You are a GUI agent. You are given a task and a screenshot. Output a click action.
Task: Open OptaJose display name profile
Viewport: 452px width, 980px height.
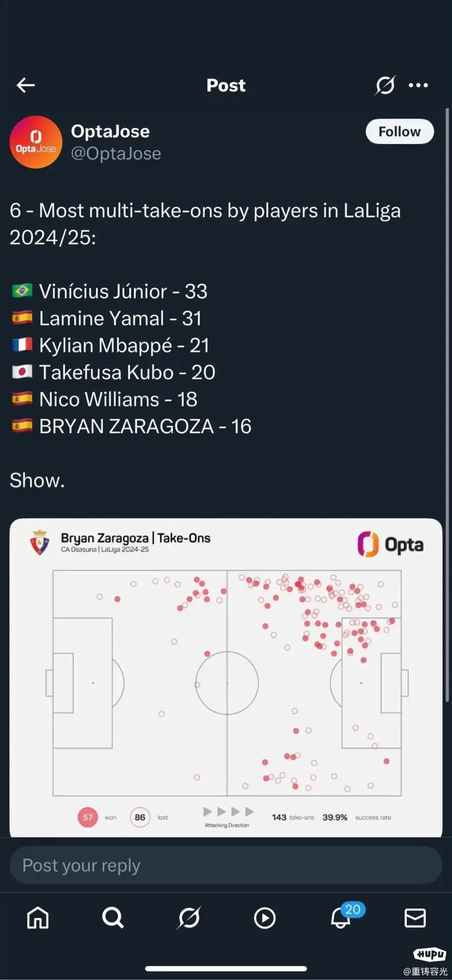[x=110, y=131]
